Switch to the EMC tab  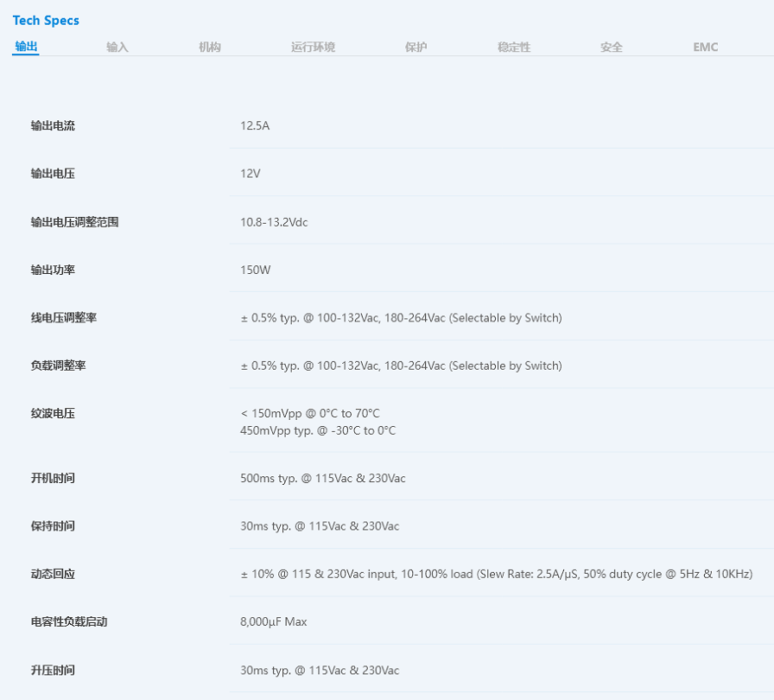point(706,47)
